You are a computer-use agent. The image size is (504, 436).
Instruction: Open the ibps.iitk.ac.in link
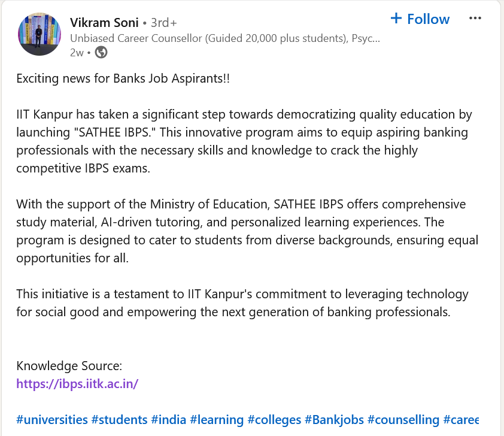tap(77, 383)
